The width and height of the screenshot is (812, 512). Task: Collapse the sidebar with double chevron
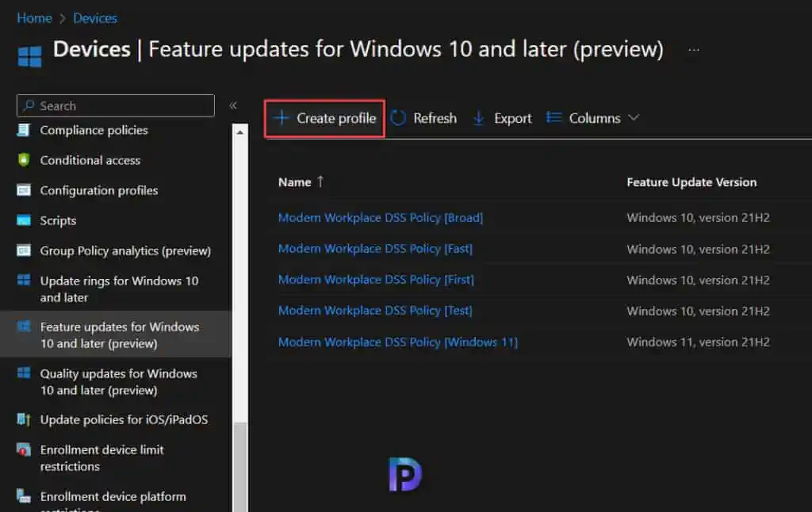click(x=233, y=105)
